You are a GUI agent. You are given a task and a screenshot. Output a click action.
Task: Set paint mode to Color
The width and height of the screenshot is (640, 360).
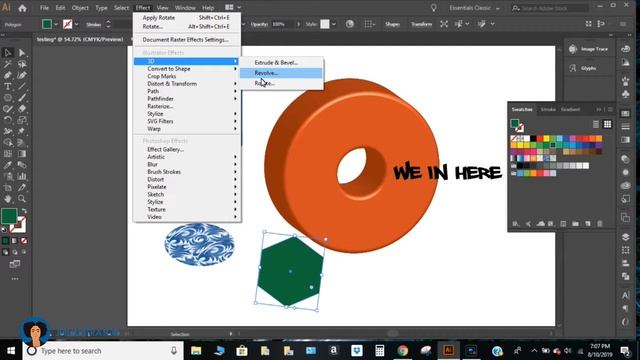pos(5,241)
